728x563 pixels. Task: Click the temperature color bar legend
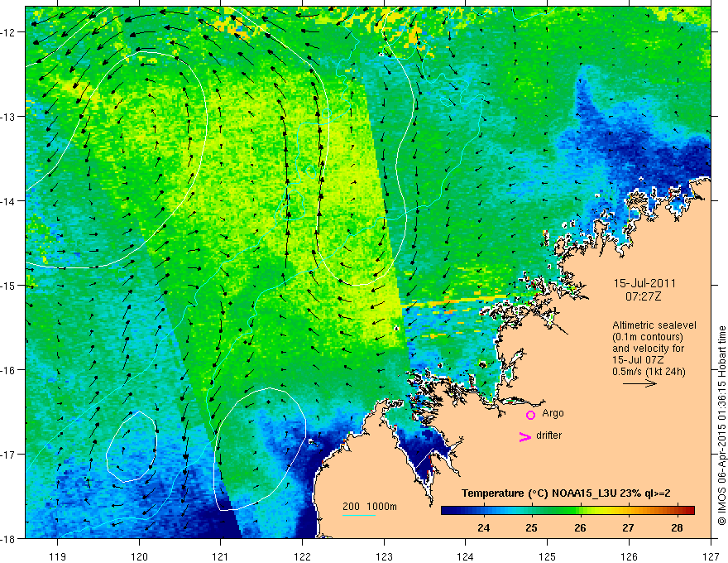click(568, 510)
